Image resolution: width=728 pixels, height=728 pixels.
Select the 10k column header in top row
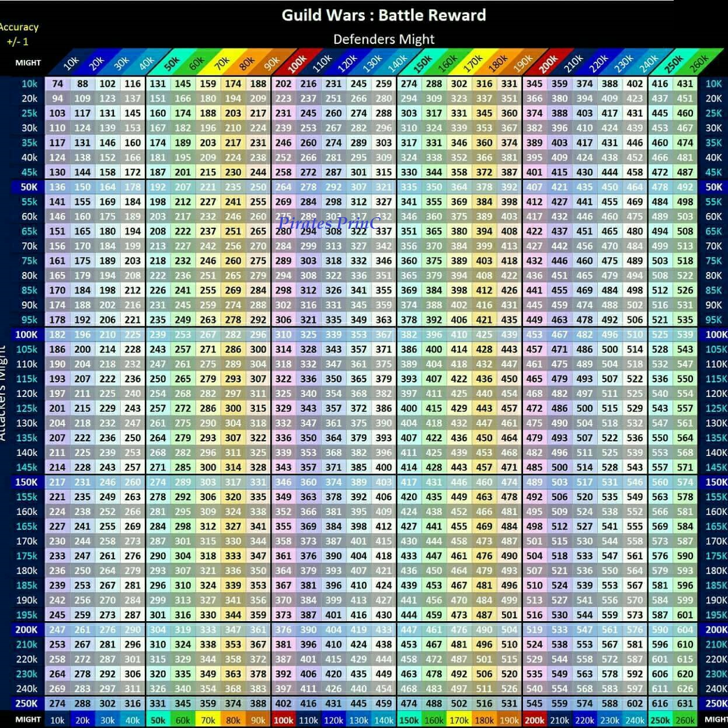click(71, 62)
